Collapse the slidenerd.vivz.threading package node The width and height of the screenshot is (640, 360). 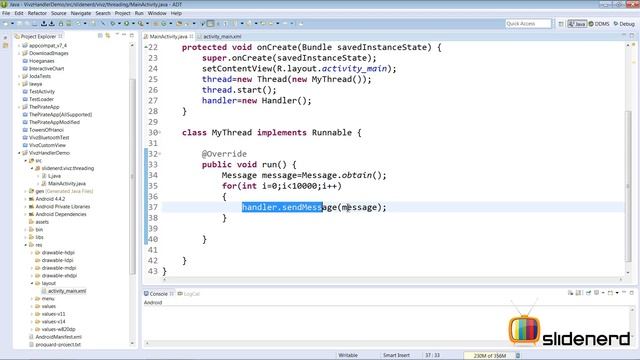point(32,168)
